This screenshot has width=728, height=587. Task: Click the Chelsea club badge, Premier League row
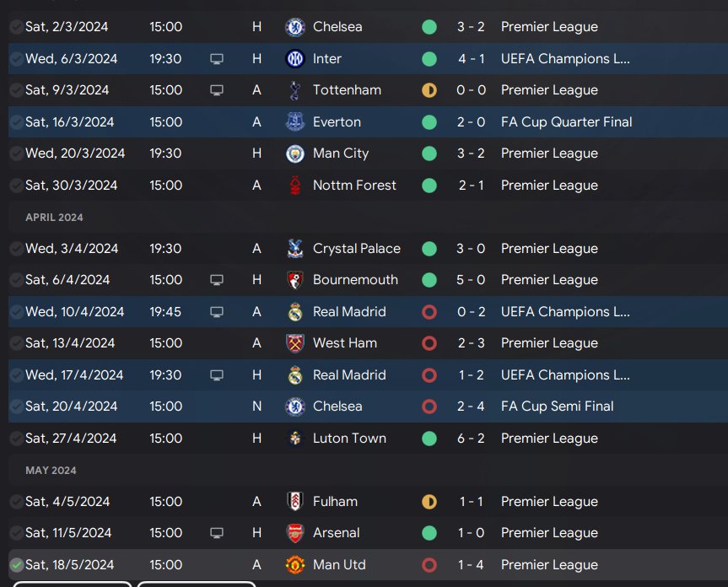tap(295, 27)
